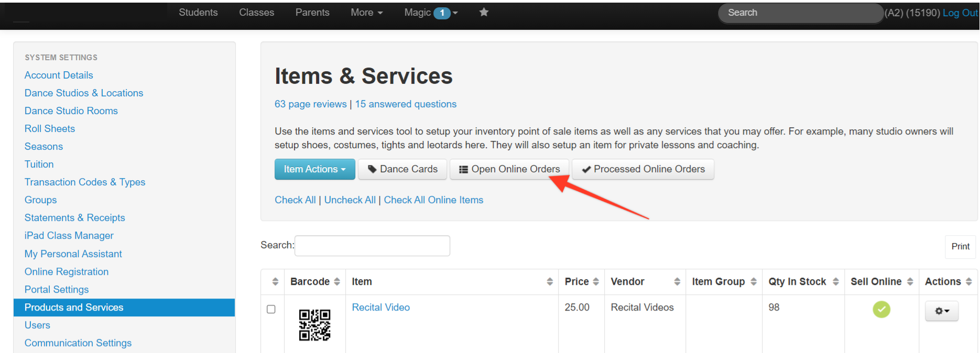Open the gear actions menu for Recital Video
The height and width of the screenshot is (353, 980).
pos(942,311)
